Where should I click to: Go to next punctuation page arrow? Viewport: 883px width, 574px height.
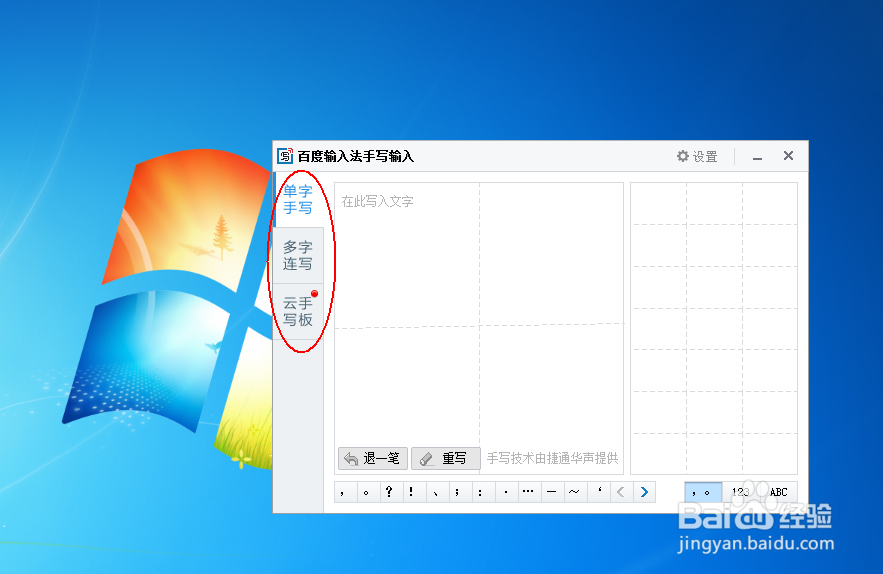[644, 492]
